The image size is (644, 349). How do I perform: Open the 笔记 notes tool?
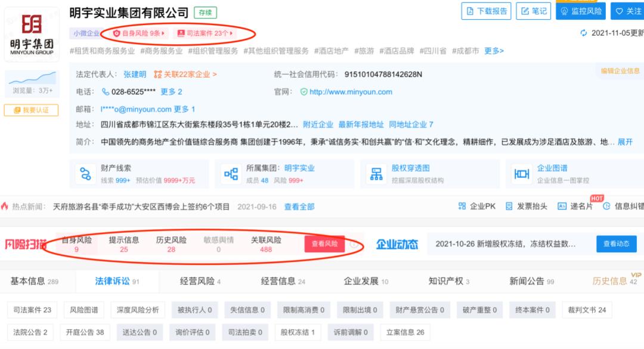[x=532, y=11]
